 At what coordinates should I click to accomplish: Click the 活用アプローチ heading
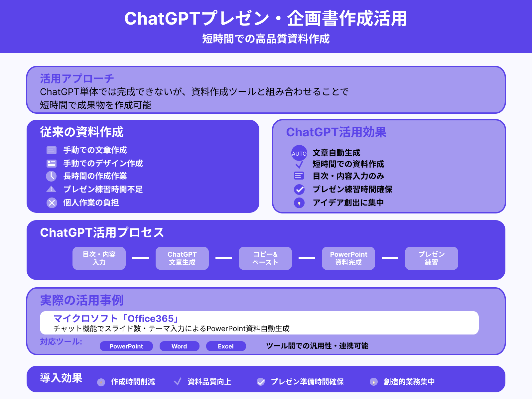77,79
